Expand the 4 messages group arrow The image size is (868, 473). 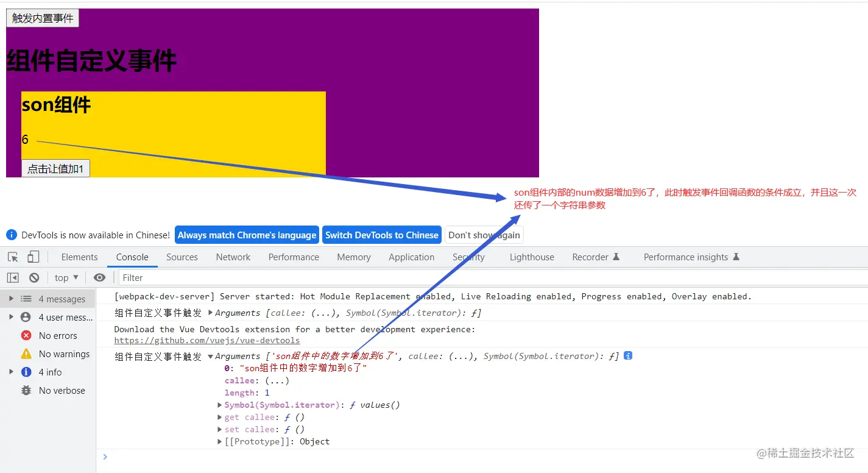coord(11,299)
